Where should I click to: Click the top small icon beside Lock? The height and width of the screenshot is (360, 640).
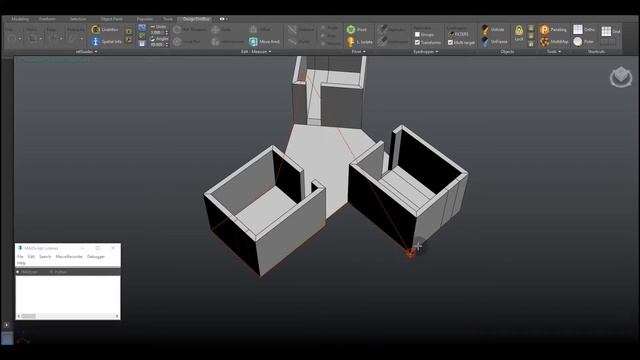click(x=531, y=28)
